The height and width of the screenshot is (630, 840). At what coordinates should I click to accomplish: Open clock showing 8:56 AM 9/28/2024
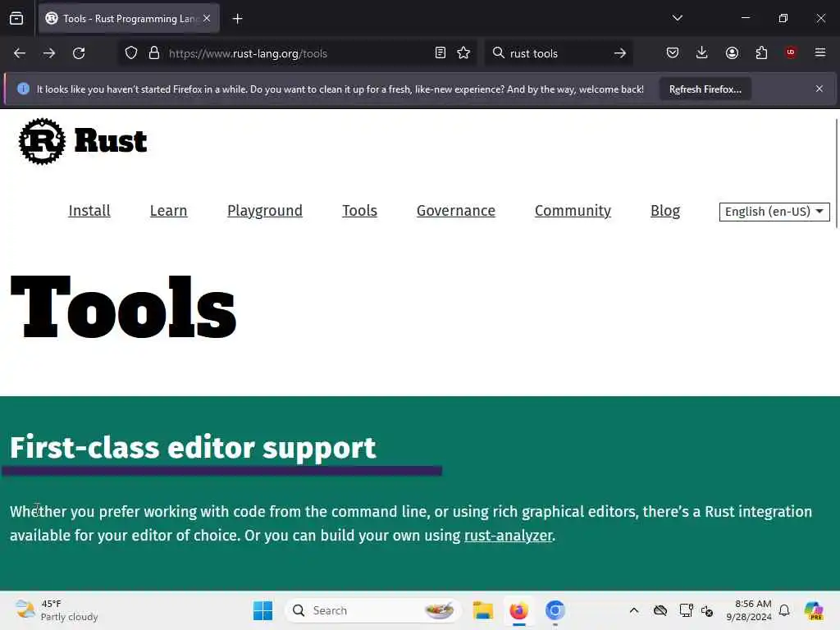pyautogui.click(x=749, y=610)
